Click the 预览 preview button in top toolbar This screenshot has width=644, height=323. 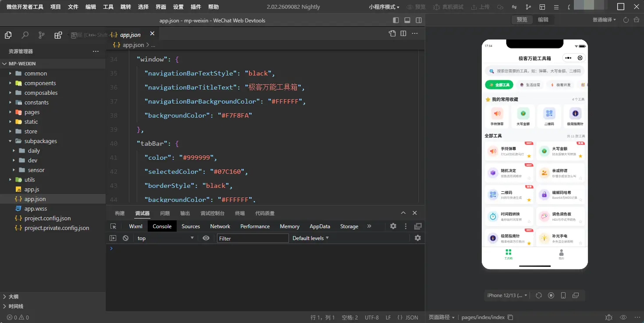click(x=416, y=7)
